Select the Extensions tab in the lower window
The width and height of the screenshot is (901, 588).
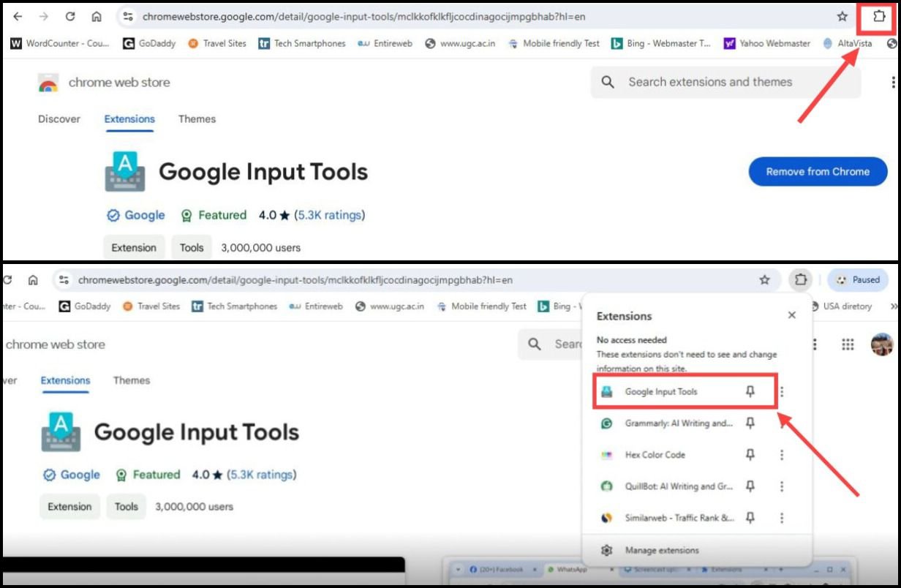coord(66,380)
